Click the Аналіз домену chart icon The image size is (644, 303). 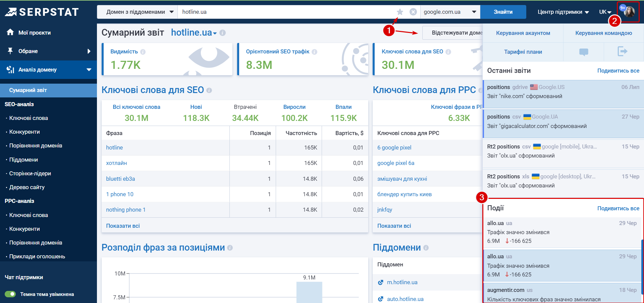[x=10, y=70]
